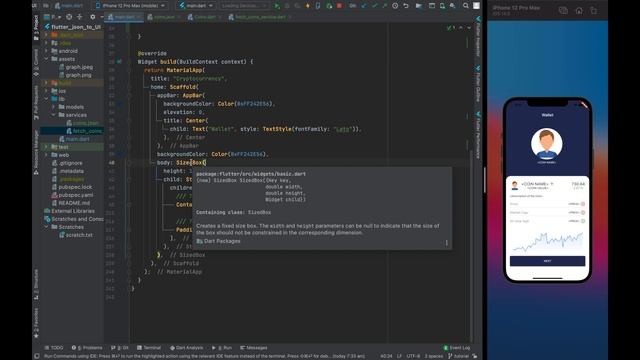Open the Messages tool window tab
Viewport: 640px width, 360px height.
tap(254, 348)
